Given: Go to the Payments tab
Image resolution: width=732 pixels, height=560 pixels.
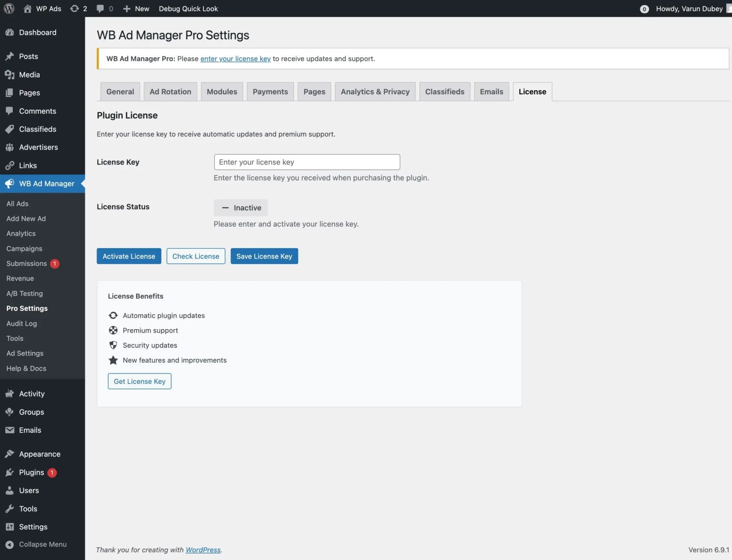Looking at the screenshot, I should point(270,91).
